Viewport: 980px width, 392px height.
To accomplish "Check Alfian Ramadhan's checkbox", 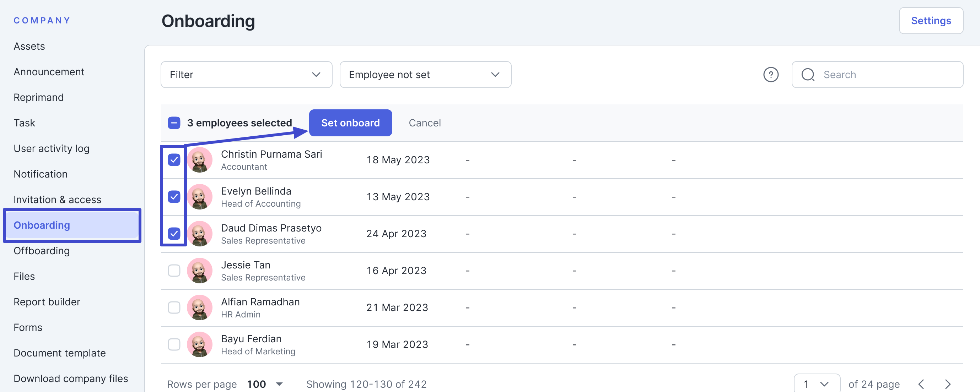I will 174,307.
